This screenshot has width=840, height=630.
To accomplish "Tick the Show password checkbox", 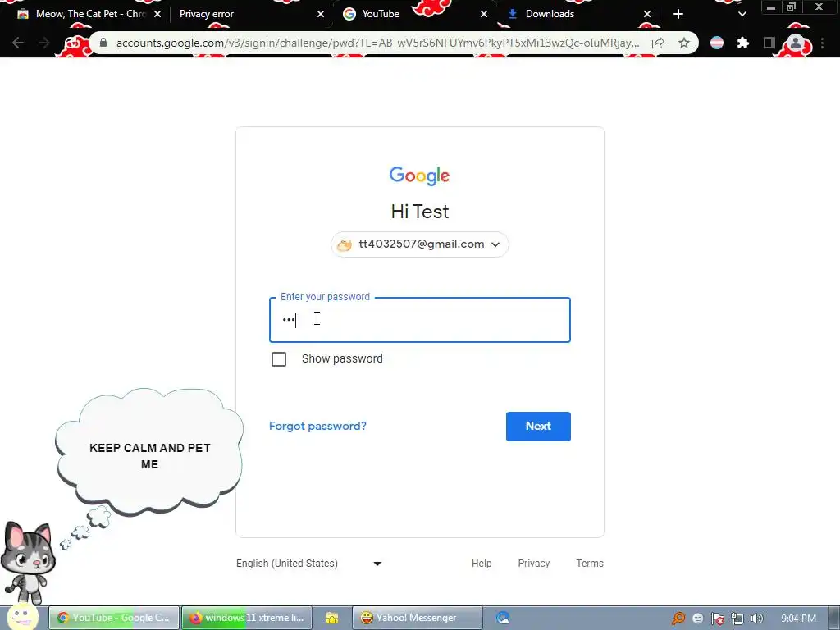I will click(x=279, y=359).
